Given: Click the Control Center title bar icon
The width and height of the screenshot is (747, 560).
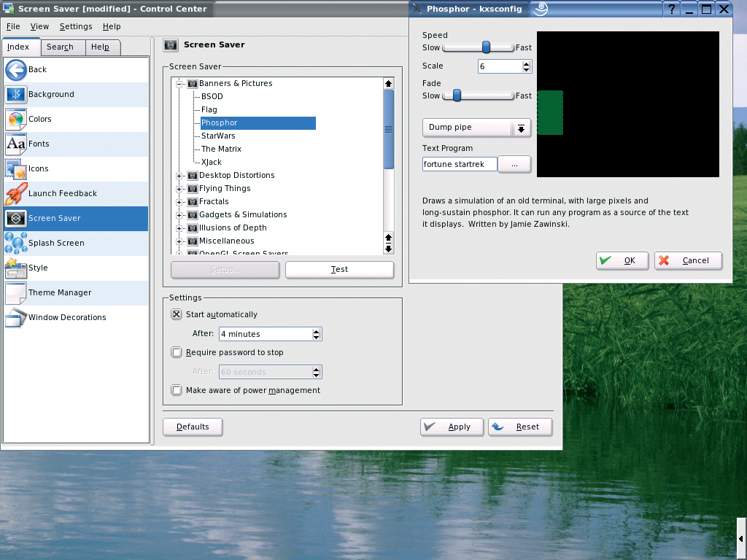Looking at the screenshot, I should point(8,9).
